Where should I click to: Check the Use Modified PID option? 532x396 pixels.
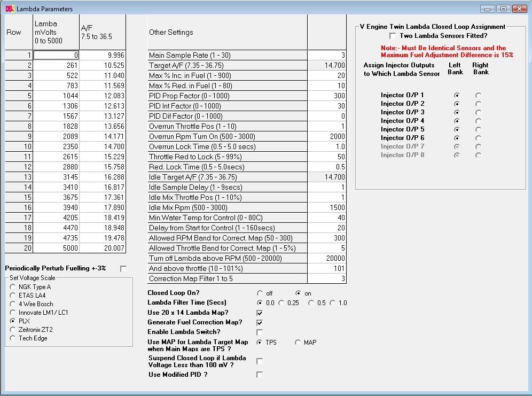(x=260, y=375)
